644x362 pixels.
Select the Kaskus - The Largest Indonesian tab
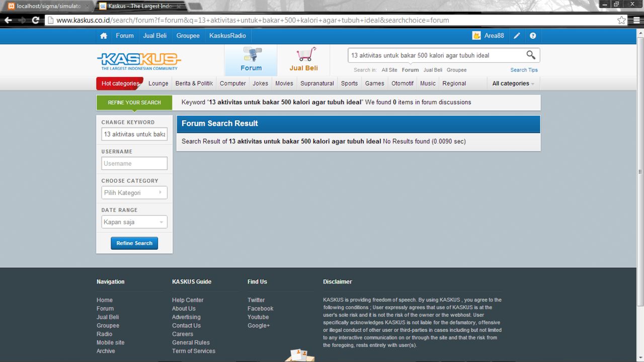pos(141,7)
